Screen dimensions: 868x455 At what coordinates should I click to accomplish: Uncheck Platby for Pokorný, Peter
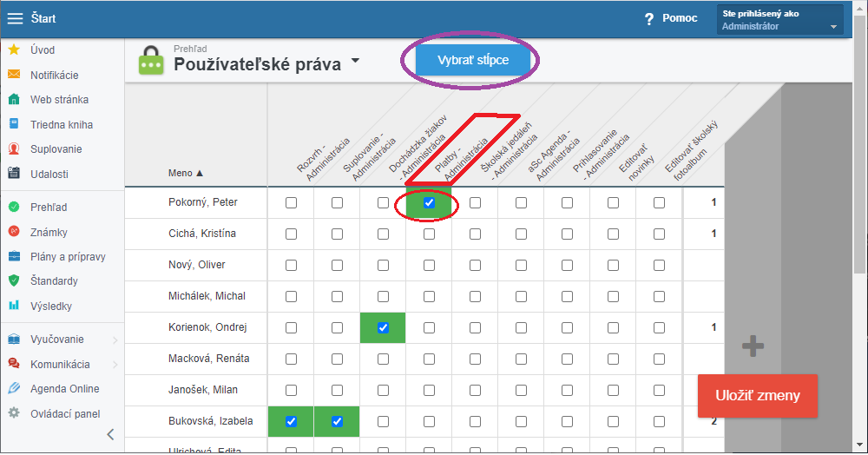tap(429, 203)
